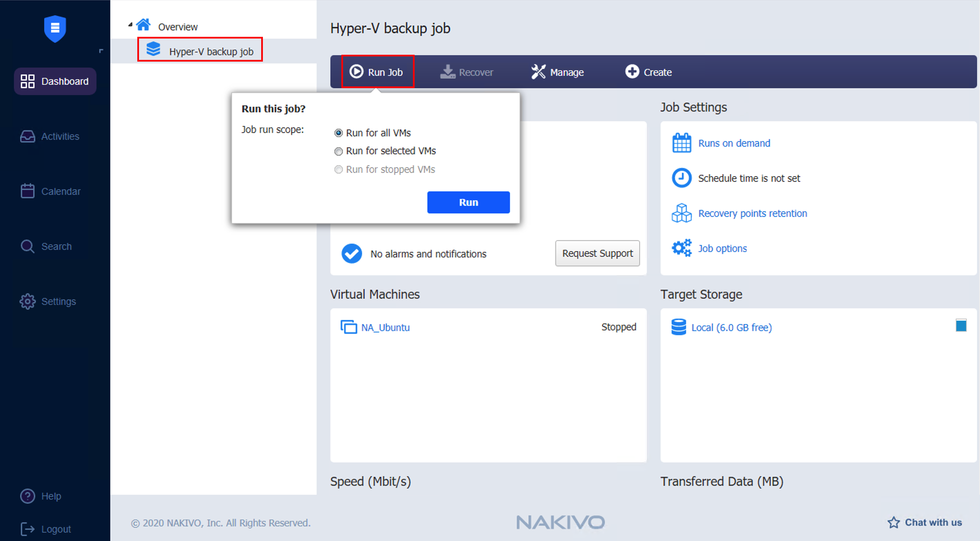The height and width of the screenshot is (541, 980).
Task: Click the blue Target Storage legend square
Action: click(x=961, y=326)
